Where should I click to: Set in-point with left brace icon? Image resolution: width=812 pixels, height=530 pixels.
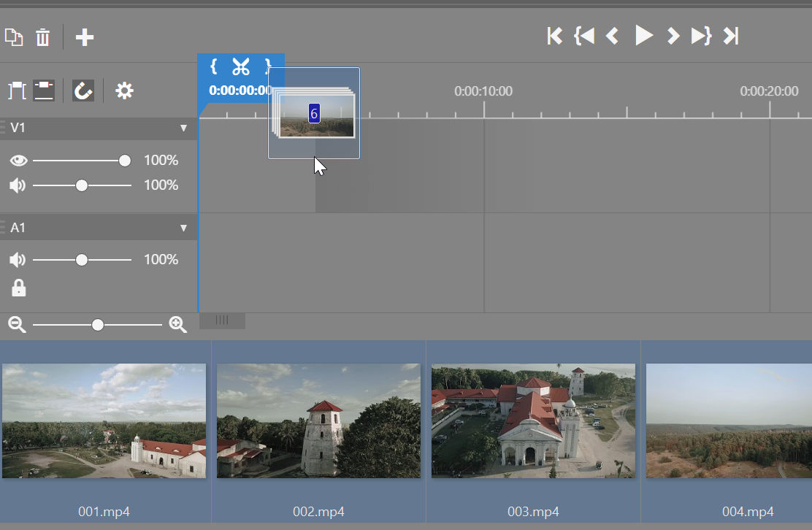[x=213, y=66]
